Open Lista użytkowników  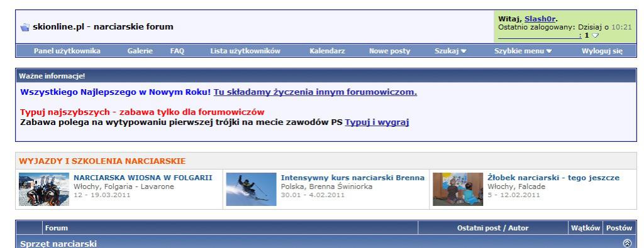(x=245, y=51)
